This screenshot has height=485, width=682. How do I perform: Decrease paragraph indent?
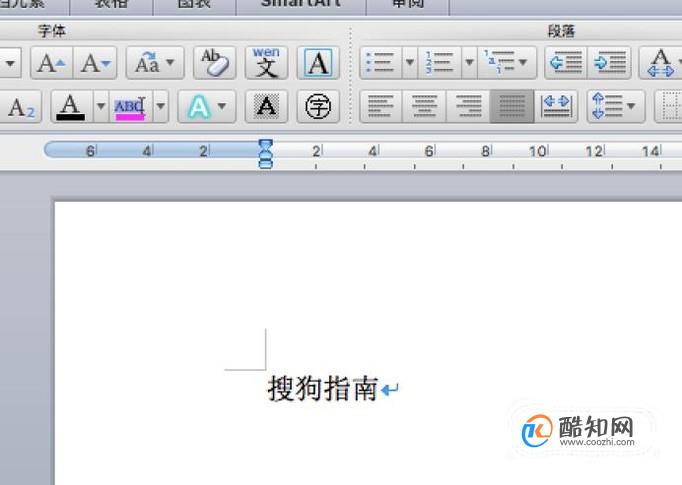pos(565,64)
